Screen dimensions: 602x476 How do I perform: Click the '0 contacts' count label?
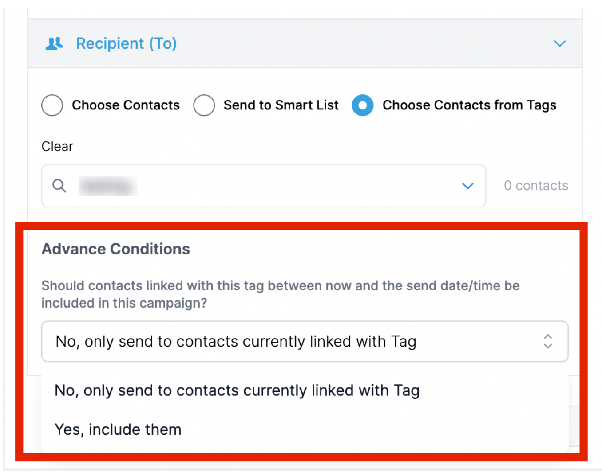[x=536, y=186]
